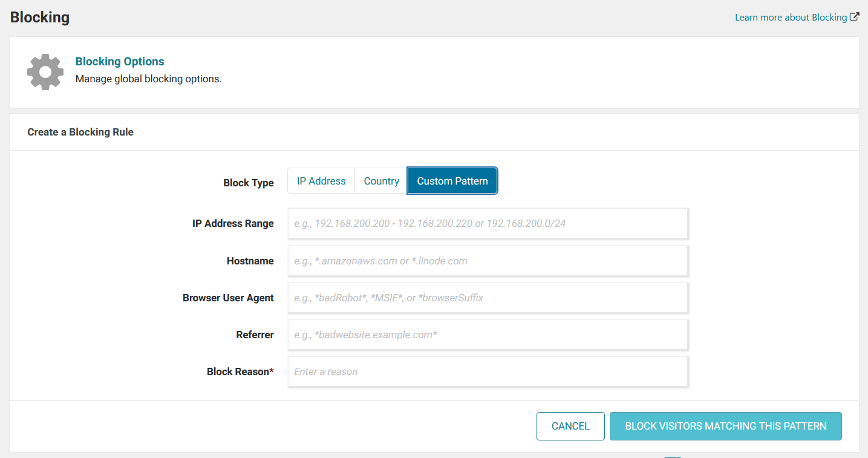Viewport: 868px width, 458px height.
Task: Click the IP Address Range input field
Action: click(488, 223)
